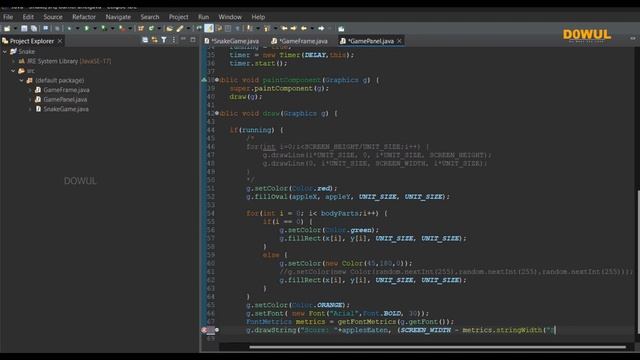
Task: Maximize the Project Explorer panel
Action: point(193,40)
